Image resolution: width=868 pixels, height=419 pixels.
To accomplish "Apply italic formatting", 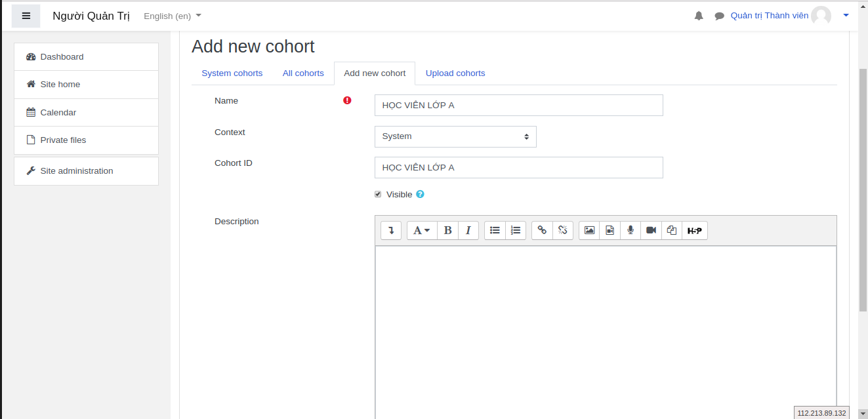I will click(468, 230).
